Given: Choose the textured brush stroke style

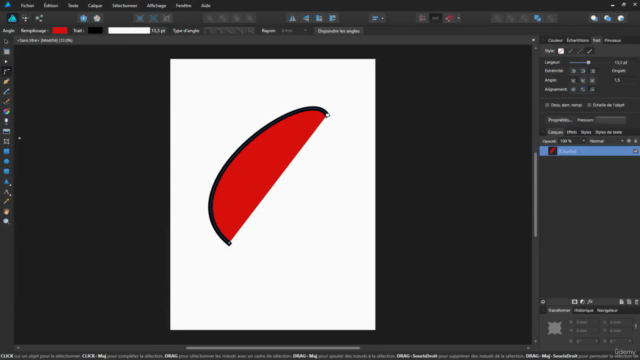Looking at the screenshot, I should click(590, 51).
